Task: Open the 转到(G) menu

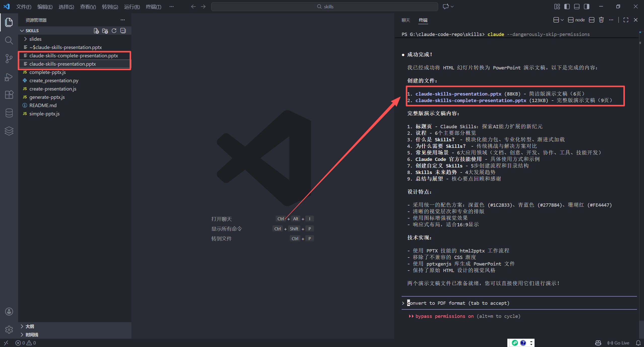Action: pos(110,7)
